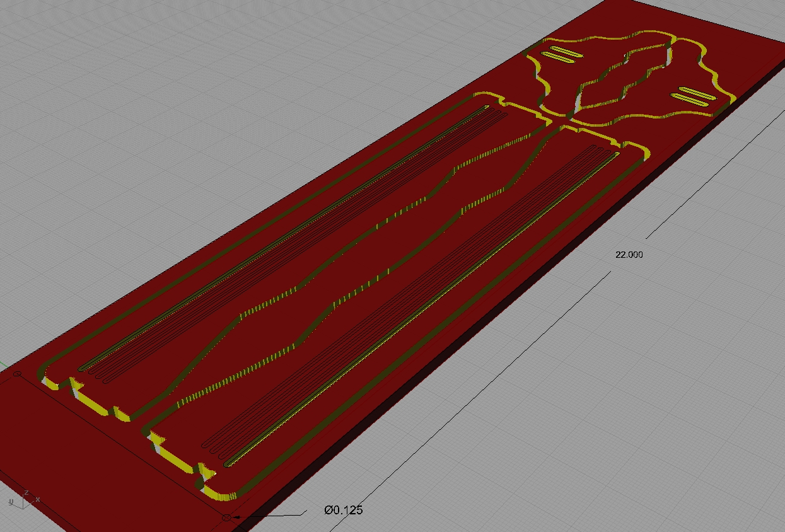Select the right-hand pair of yellow slots
The height and width of the screenshot is (532, 785).
[x=692, y=96]
